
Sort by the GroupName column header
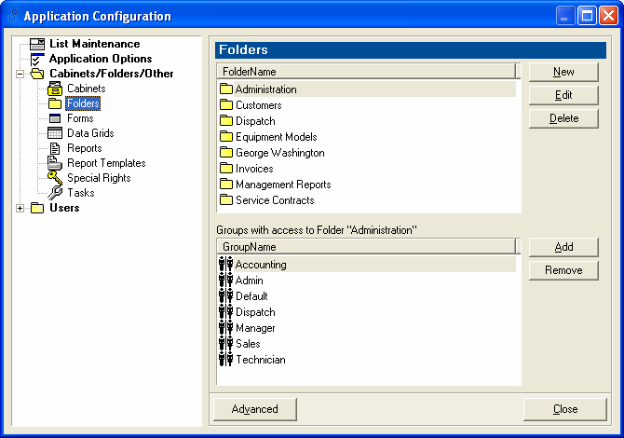click(x=366, y=247)
